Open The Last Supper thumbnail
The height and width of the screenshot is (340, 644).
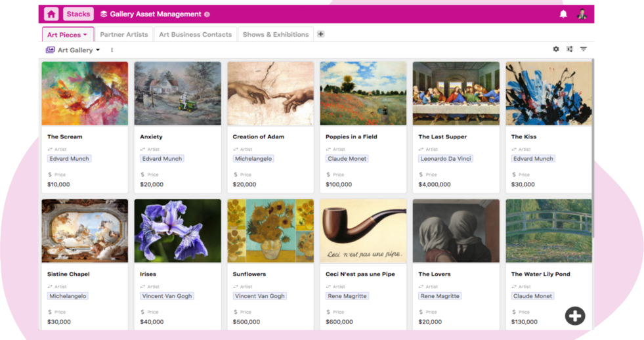(x=456, y=93)
